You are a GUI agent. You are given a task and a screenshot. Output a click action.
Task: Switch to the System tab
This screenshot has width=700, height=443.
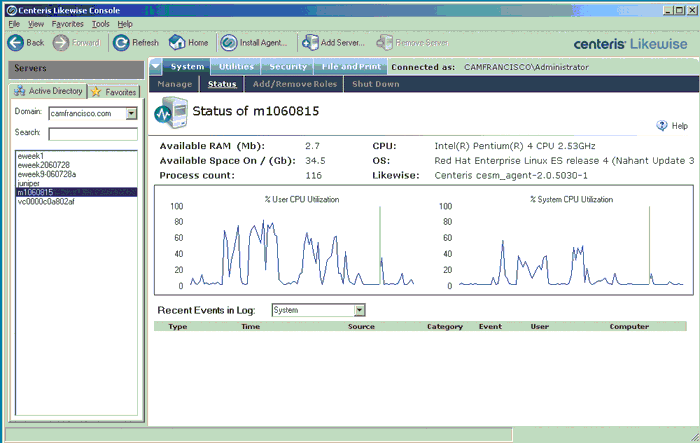(x=187, y=67)
